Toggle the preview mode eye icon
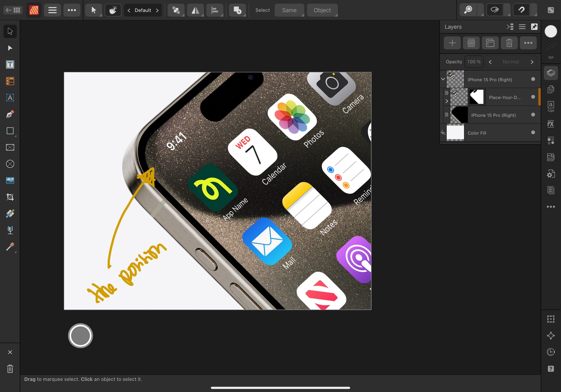 495,10
